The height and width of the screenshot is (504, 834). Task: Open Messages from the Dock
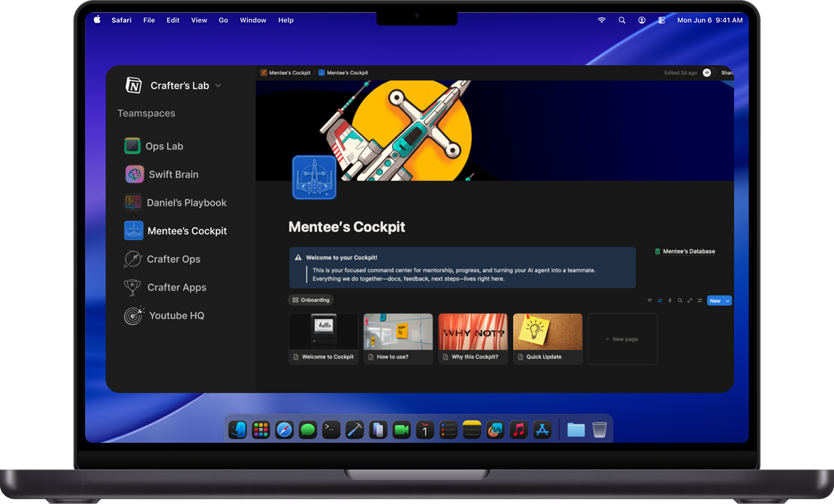(308, 429)
